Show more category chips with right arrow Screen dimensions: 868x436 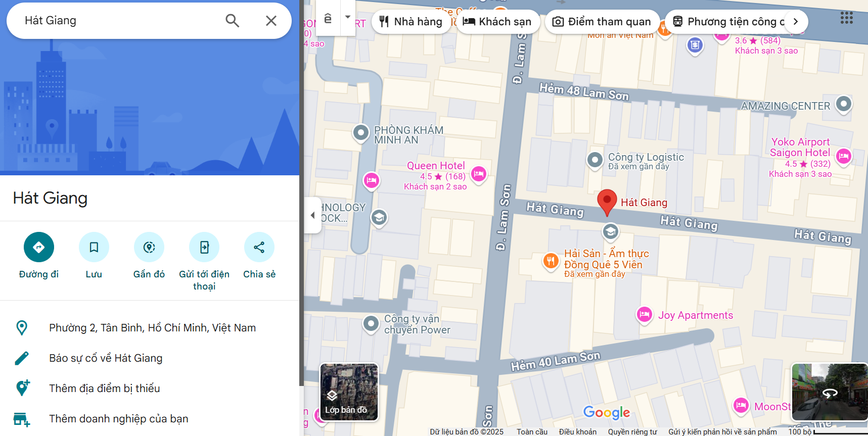(x=796, y=22)
